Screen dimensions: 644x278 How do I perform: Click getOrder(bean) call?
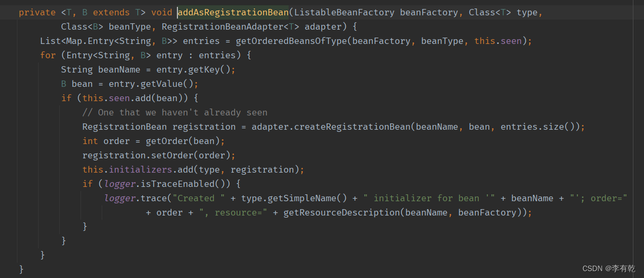(x=185, y=141)
